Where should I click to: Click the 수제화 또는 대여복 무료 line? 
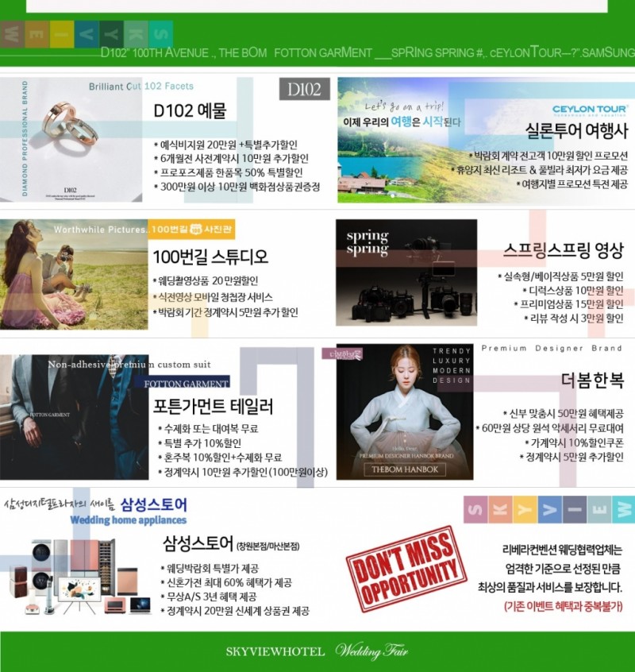tap(208, 429)
